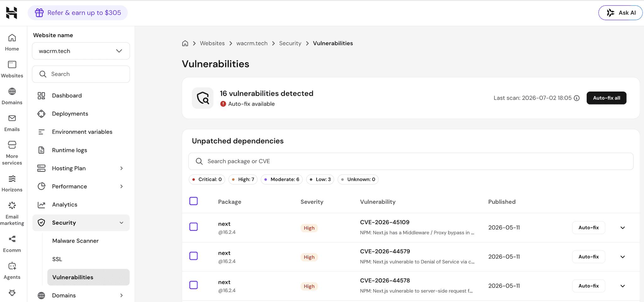Filter by Moderate: 6 severity chip
644x302 pixels.
282,179
